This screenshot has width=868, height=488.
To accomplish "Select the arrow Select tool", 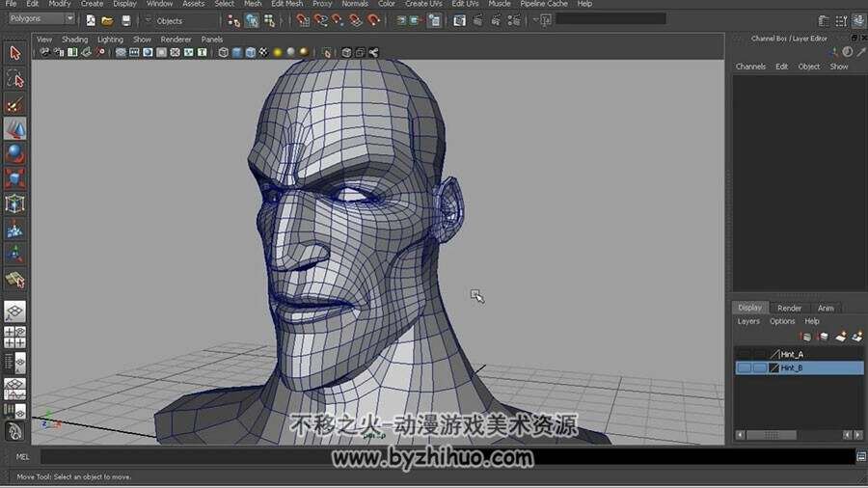I will tap(14, 53).
